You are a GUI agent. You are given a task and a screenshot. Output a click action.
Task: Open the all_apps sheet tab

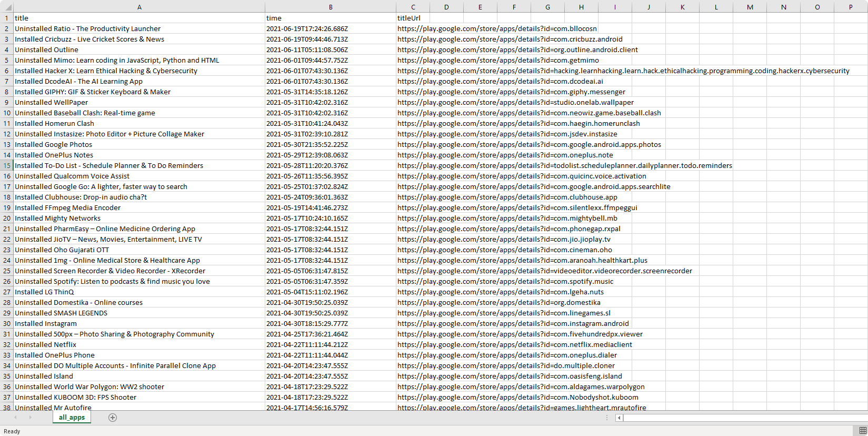click(72, 417)
